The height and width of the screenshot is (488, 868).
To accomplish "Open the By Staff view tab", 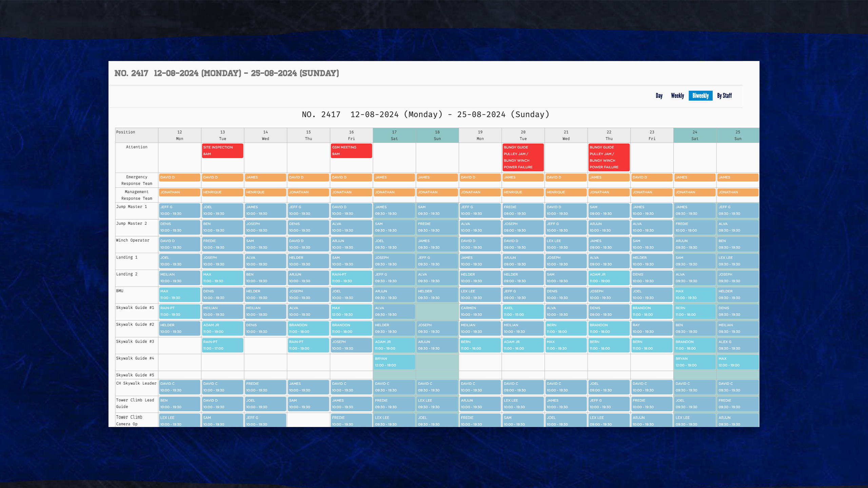I will (x=724, y=96).
